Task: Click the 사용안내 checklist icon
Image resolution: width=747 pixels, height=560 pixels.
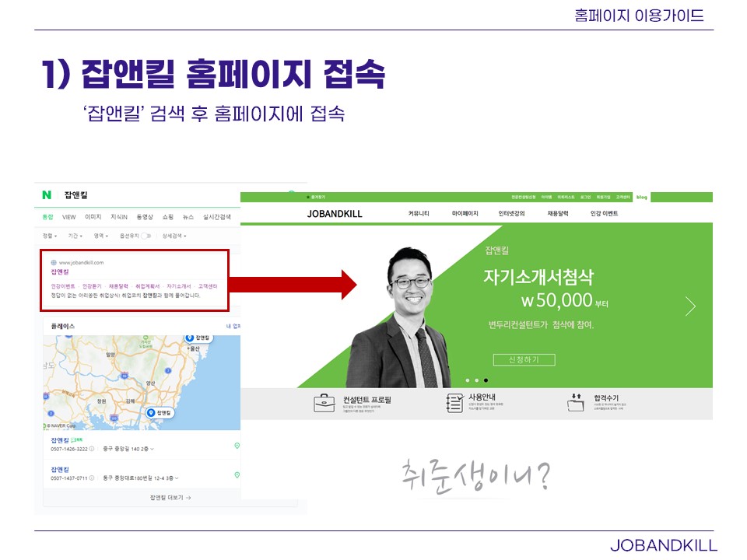Action: (454, 403)
